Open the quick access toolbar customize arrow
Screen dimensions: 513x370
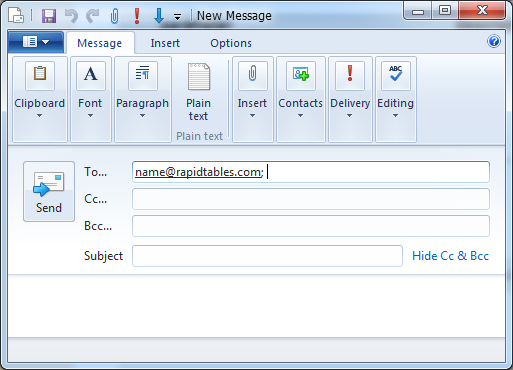tap(178, 17)
